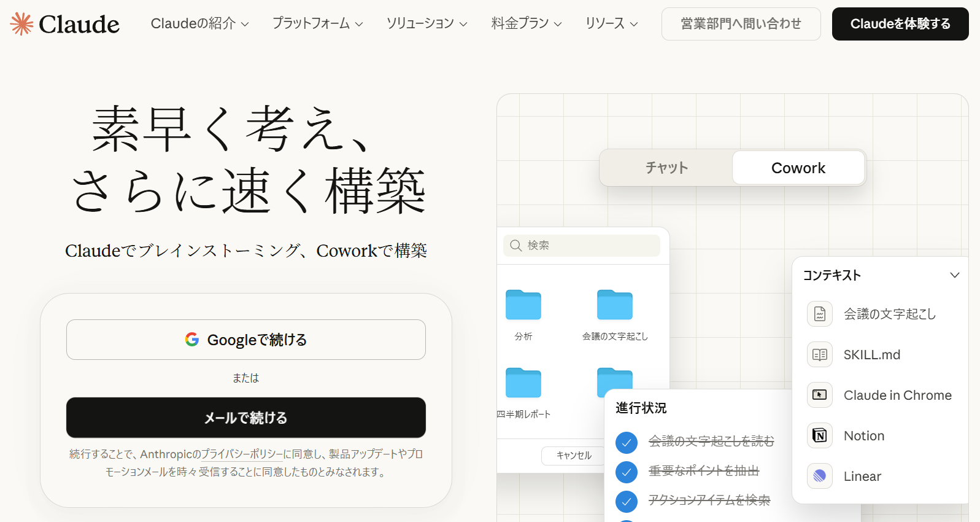The width and height of the screenshot is (980, 522).
Task: Click the または separator text
Action: (x=246, y=378)
